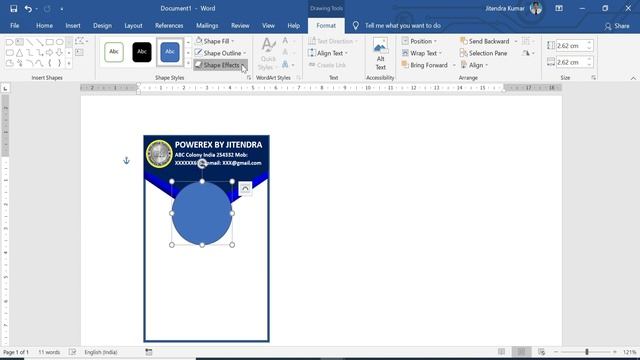Open the Mailings tab

pyautogui.click(x=207, y=25)
